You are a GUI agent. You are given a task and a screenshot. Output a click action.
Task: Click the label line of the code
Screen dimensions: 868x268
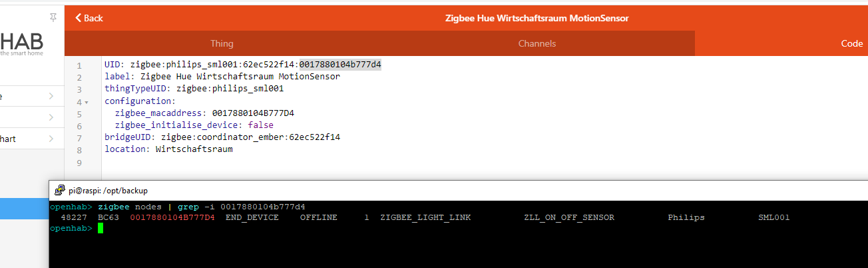click(x=222, y=77)
